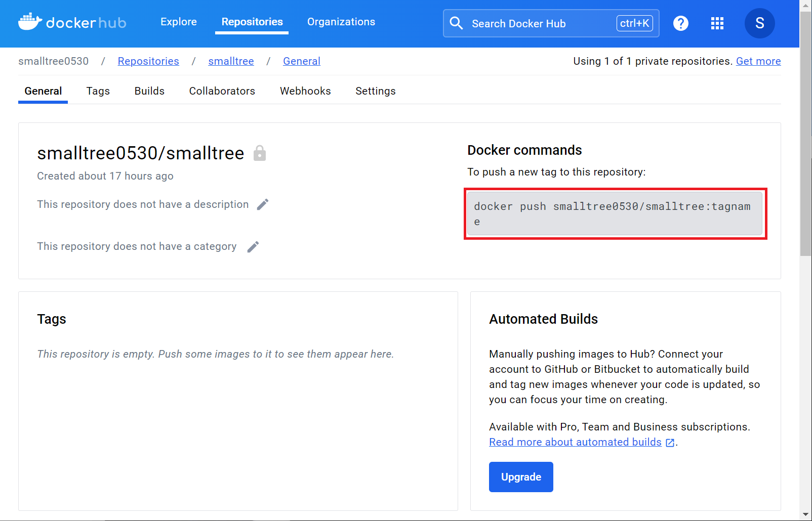Open the help question mark icon
Screen dimensions: 812x521
coord(680,23)
